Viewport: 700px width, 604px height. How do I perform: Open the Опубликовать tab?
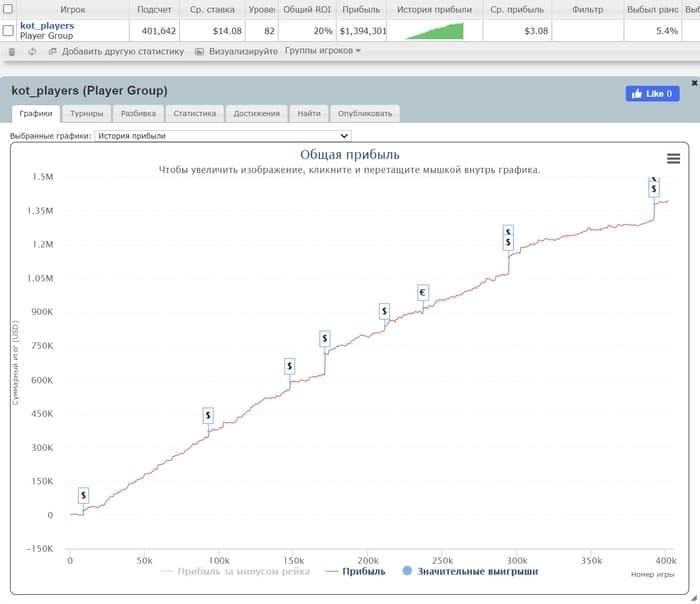pyautogui.click(x=365, y=113)
